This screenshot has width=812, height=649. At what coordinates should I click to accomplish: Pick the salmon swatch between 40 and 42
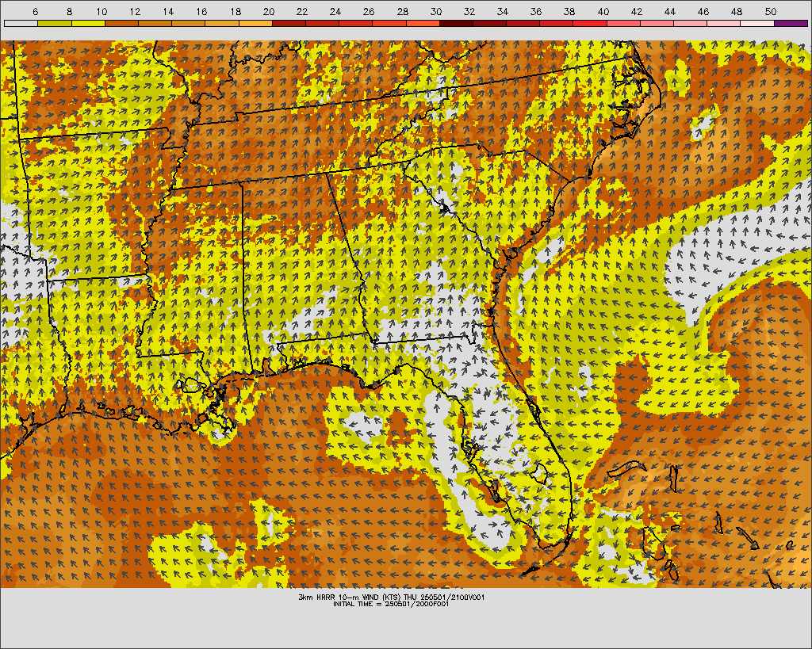(623, 23)
